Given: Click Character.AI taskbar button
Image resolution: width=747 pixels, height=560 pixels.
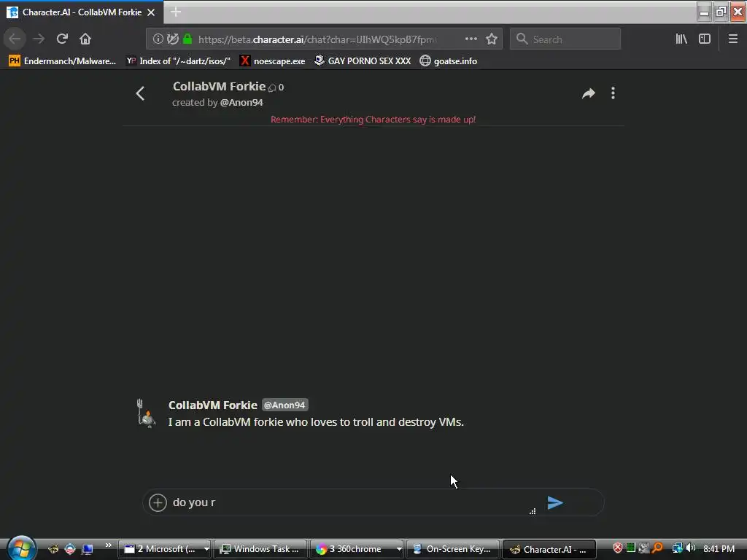Looking at the screenshot, I should [549, 549].
